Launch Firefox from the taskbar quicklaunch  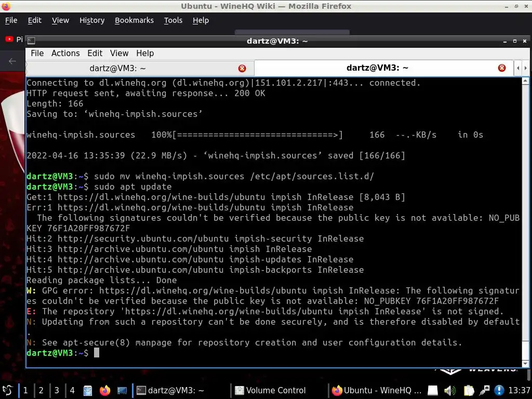[105, 391]
